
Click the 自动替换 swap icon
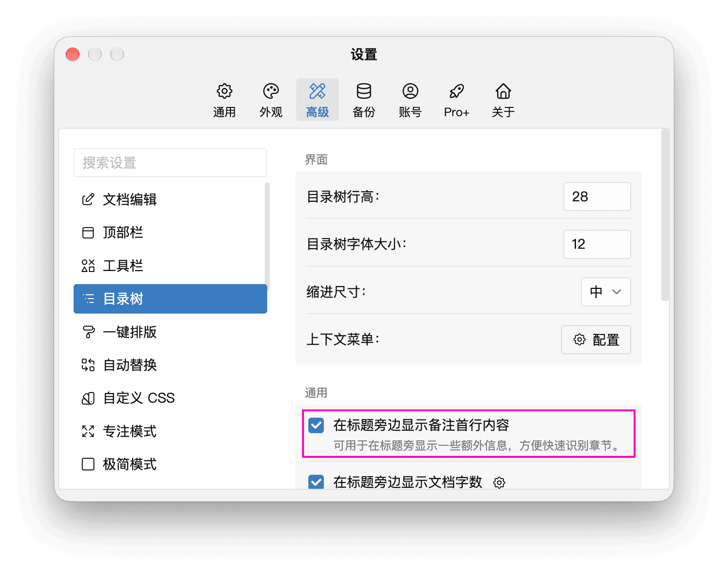(88, 365)
